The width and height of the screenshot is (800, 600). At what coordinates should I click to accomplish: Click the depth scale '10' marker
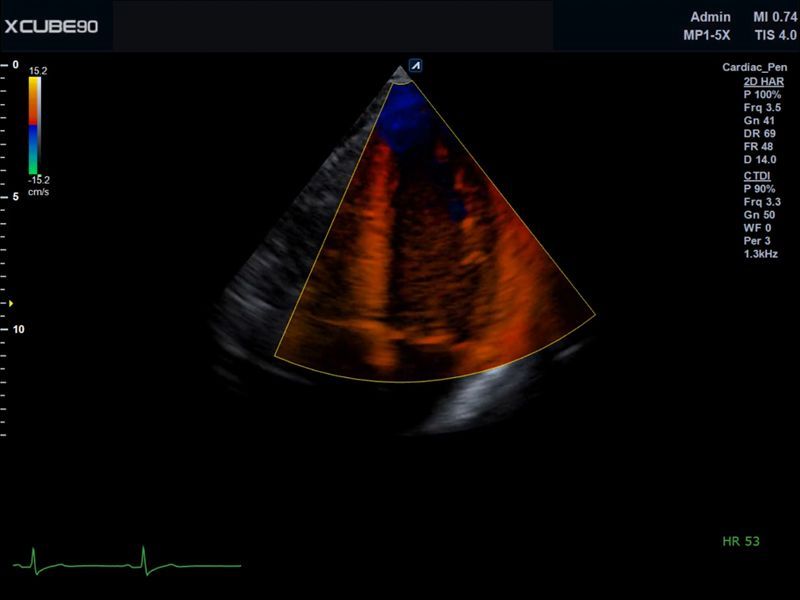pyautogui.click(x=18, y=330)
